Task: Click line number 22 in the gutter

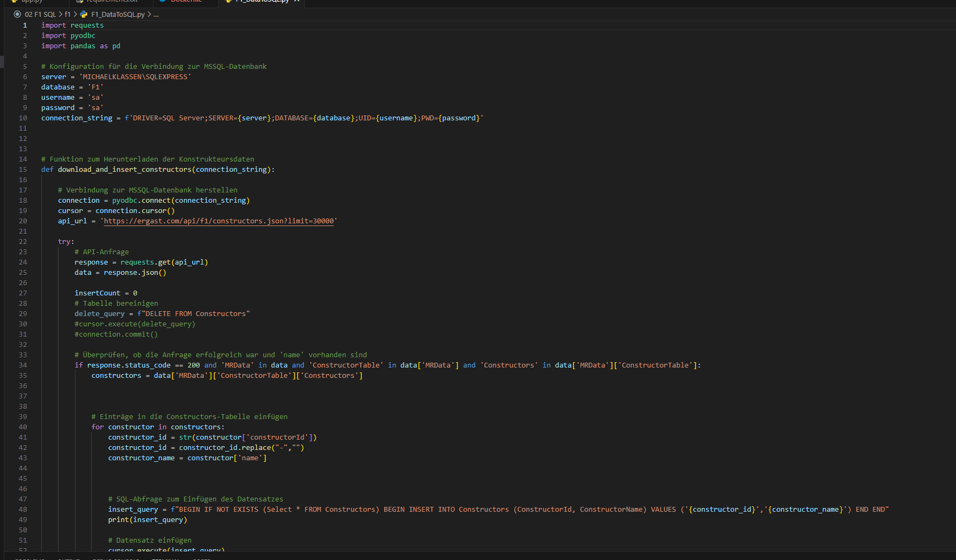Action: coord(23,242)
